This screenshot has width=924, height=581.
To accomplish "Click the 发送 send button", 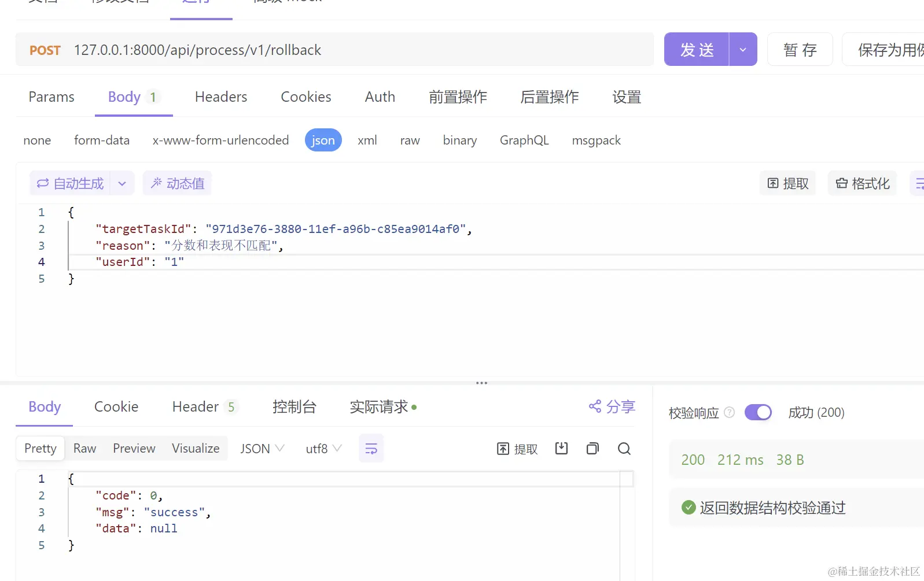I will pyautogui.click(x=697, y=50).
